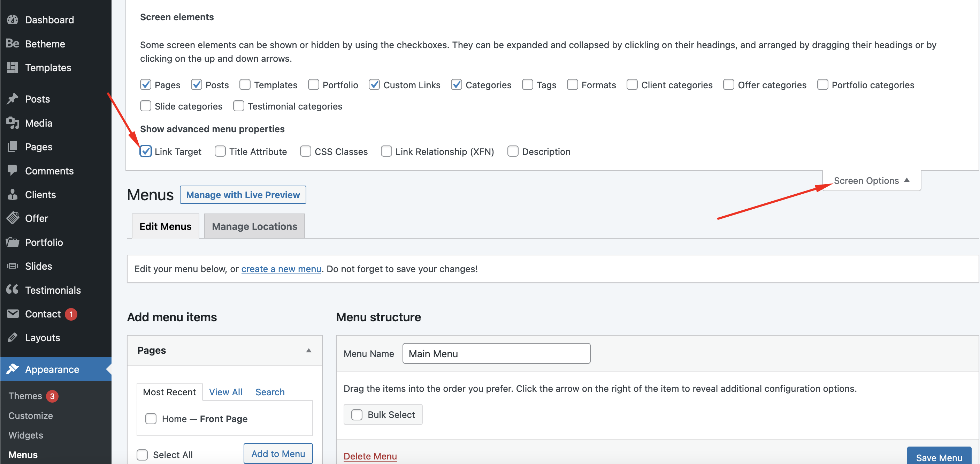Viewport: 980px width, 464px height.
Task: Enable Portfolio categories checkbox
Action: point(822,84)
